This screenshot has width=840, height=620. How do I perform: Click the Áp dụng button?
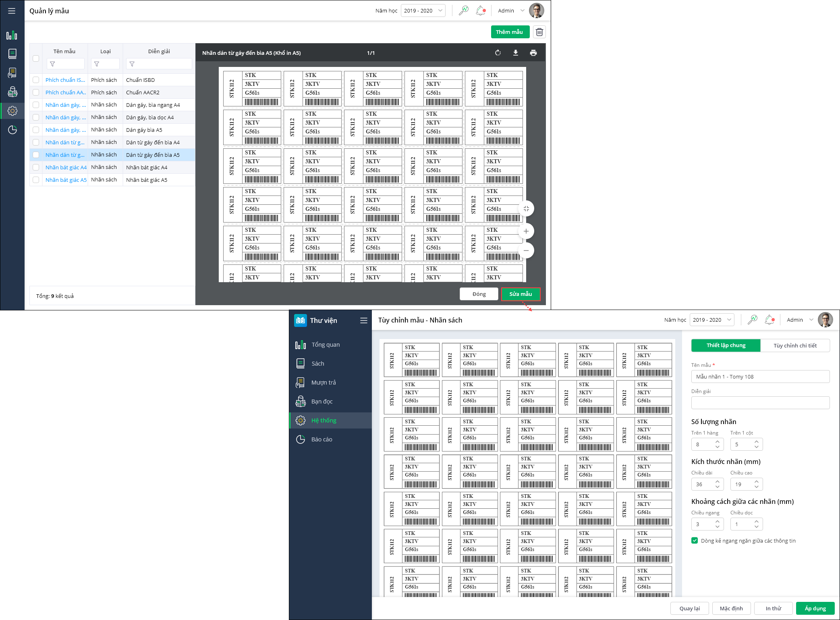pyautogui.click(x=815, y=608)
